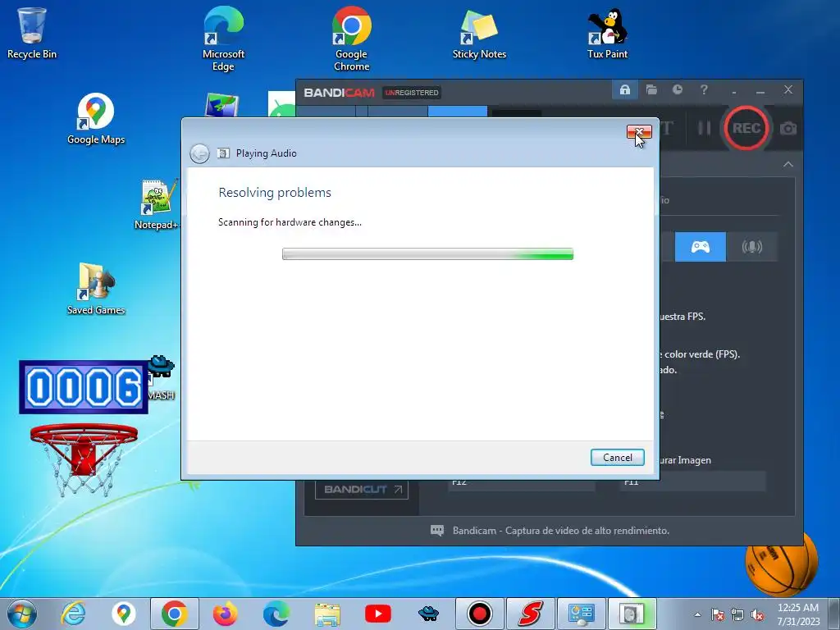Screen dimensions: 840x630
Task: Click the 0006 score counter widget
Action: pos(84,387)
